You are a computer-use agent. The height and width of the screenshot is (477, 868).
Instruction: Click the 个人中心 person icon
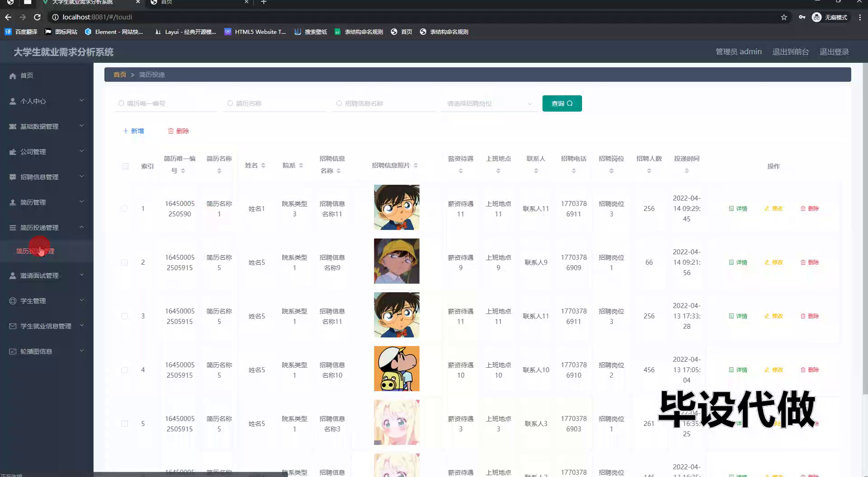(x=13, y=101)
